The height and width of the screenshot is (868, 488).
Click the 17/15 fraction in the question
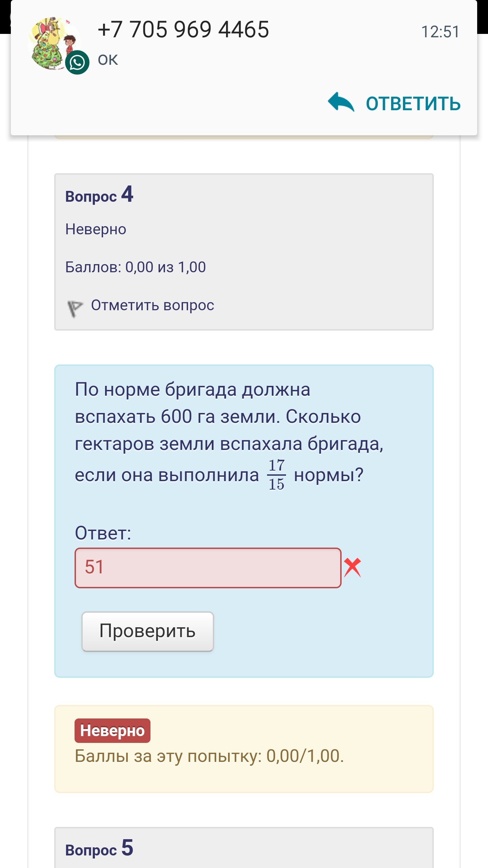pyautogui.click(x=276, y=475)
